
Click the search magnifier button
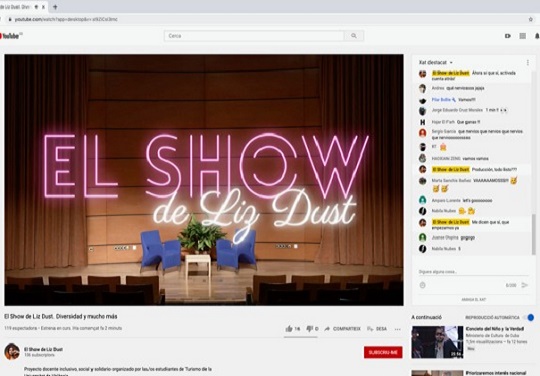(x=354, y=36)
